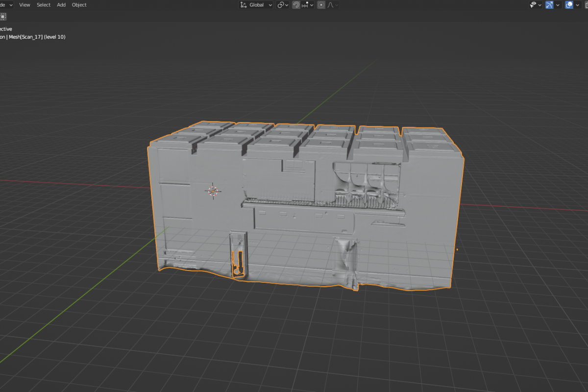Open the object mode selector dropdown

pos(7,5)
